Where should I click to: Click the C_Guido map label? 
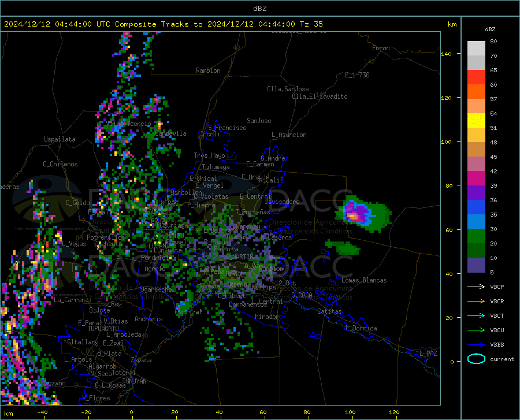[x=77, y=203]
